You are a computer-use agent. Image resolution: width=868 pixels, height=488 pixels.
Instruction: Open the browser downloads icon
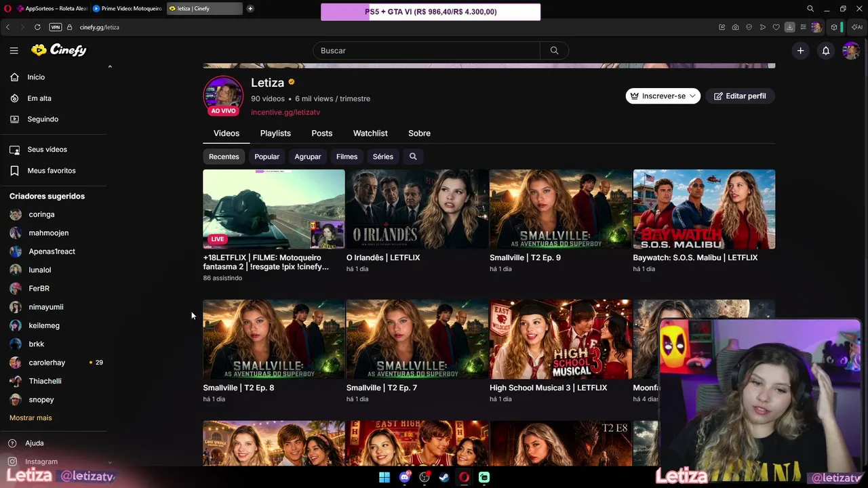[789, 27]
